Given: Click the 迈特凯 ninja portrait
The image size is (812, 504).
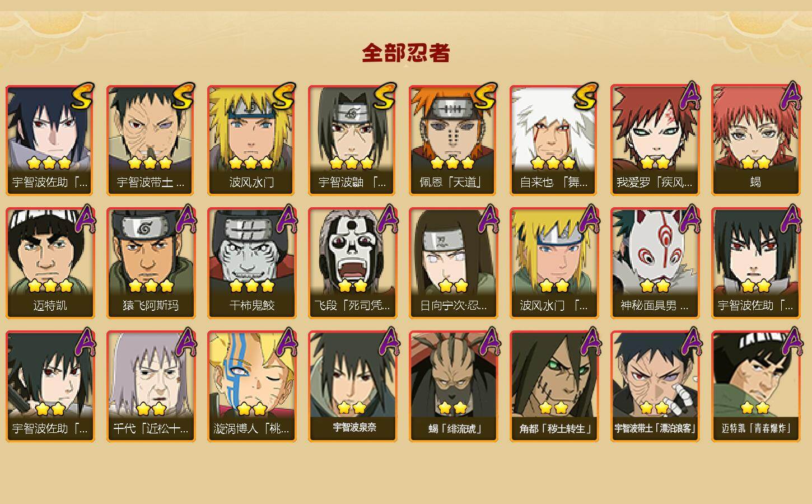Looking at the screenshot, I should (x=50, y=263).
